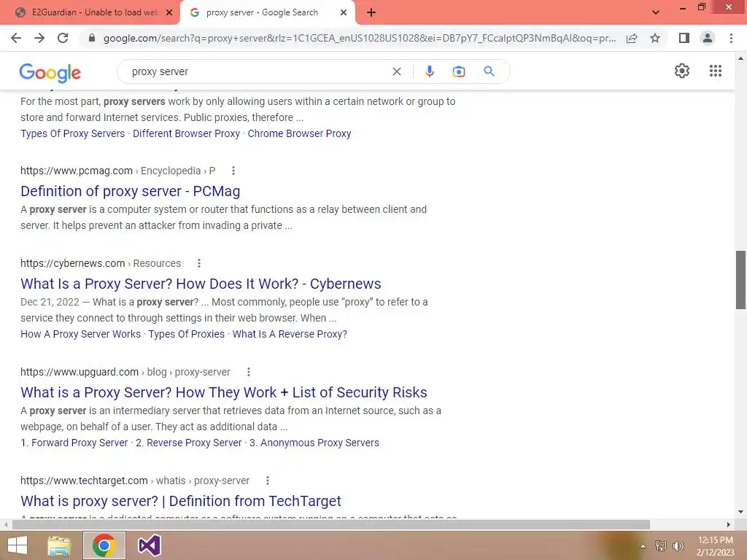Open the 3. Anonymous Proxy Servers sublink

314,443
